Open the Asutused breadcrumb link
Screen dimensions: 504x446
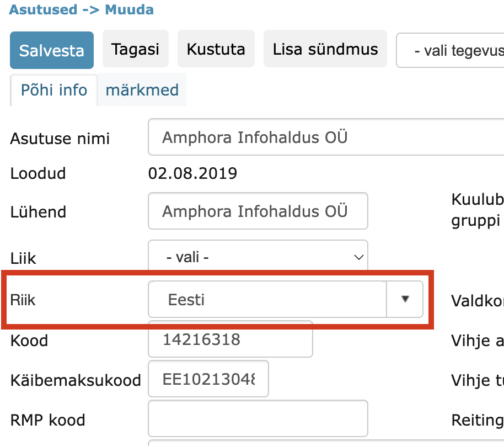[40, 9]
